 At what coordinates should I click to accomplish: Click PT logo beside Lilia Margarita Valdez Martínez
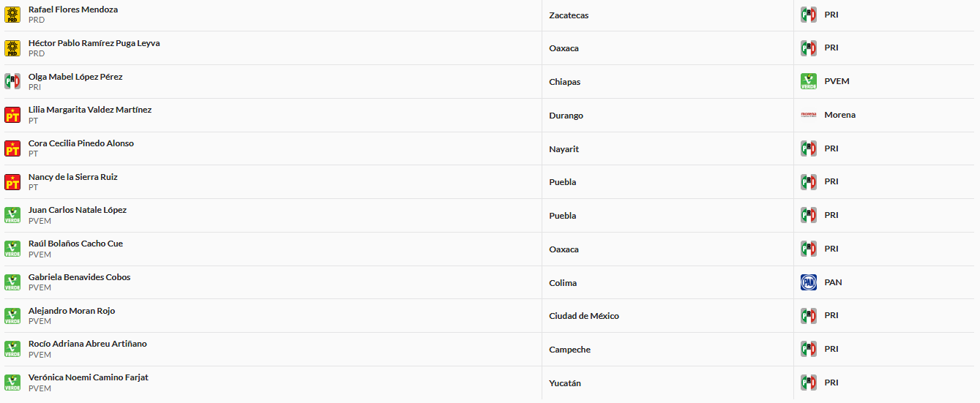pyautogui.click(x=12, y=115)
